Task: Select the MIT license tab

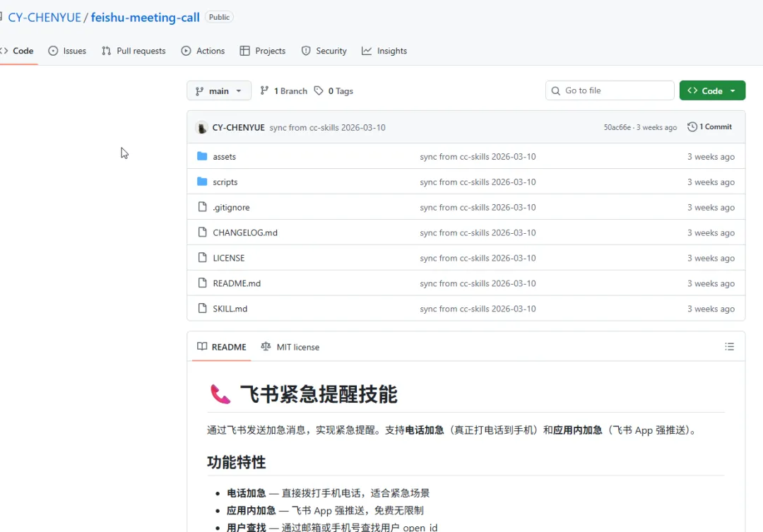Action: [290, 347]
